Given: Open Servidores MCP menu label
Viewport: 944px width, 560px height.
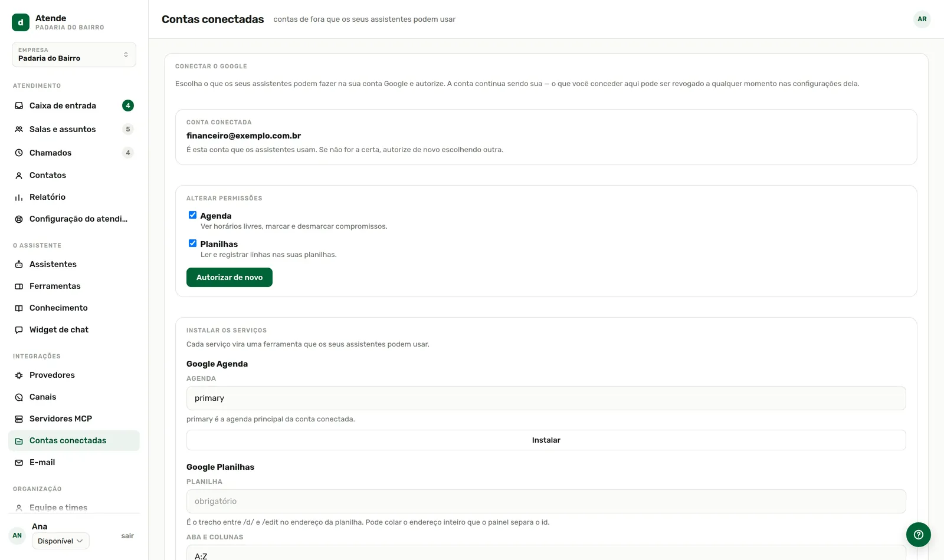Looking at the screenshot, I should pos(61,419).
